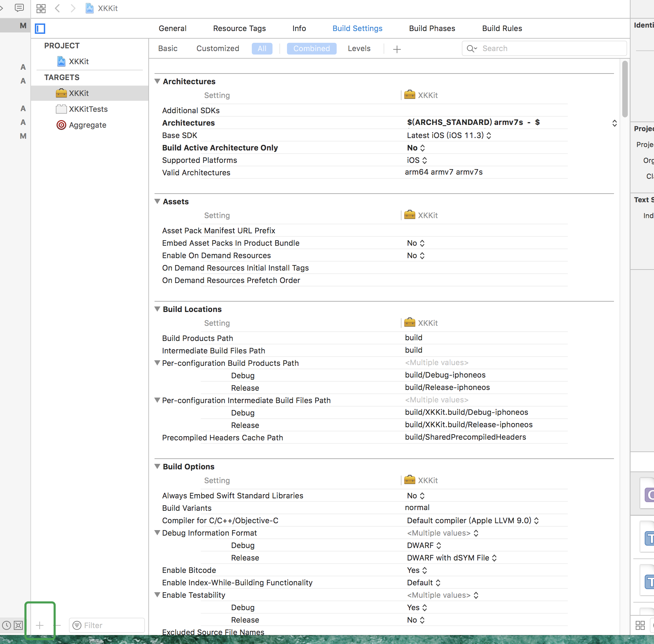The height and width of the screenshot is (644, 654).
Task: Switch to Combined view
Action: (x=311, y=48)
